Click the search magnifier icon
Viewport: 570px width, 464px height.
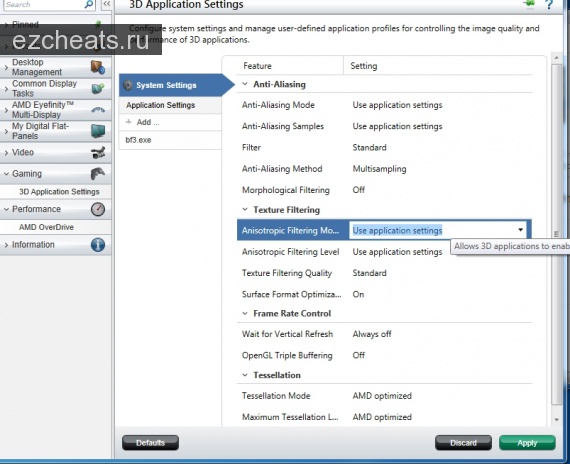(89, 4)
